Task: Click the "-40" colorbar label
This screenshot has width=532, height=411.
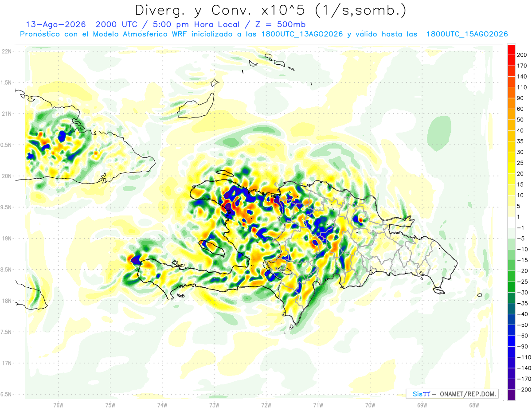Action: click(523, 314)
